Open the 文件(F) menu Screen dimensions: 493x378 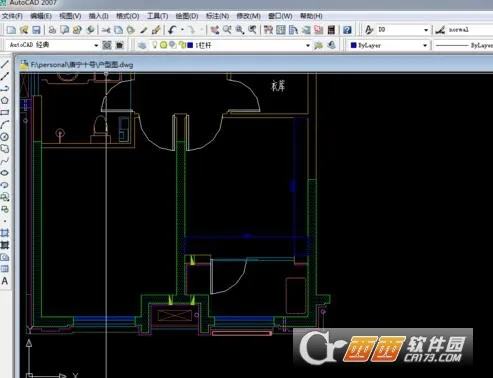point(12,16)
